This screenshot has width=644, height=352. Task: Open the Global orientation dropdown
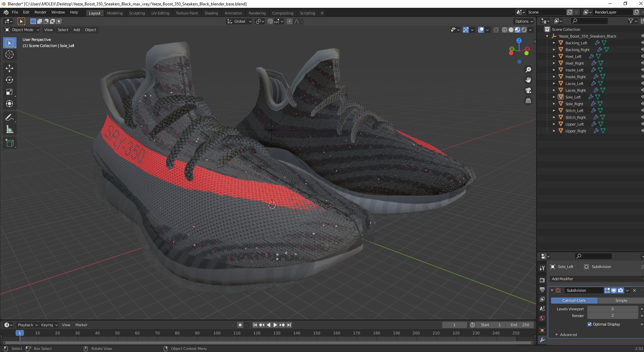pos(239,21)
